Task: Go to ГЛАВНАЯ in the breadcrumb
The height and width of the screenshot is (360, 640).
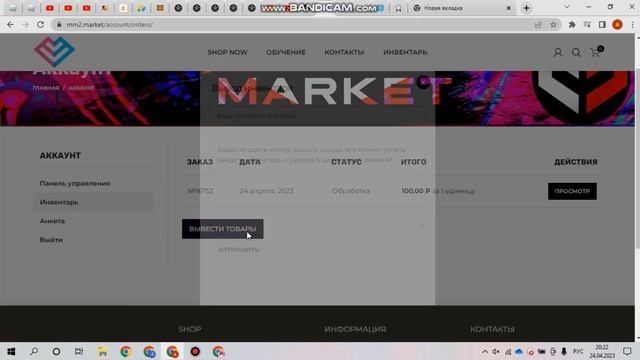Action: click(46, 88)
